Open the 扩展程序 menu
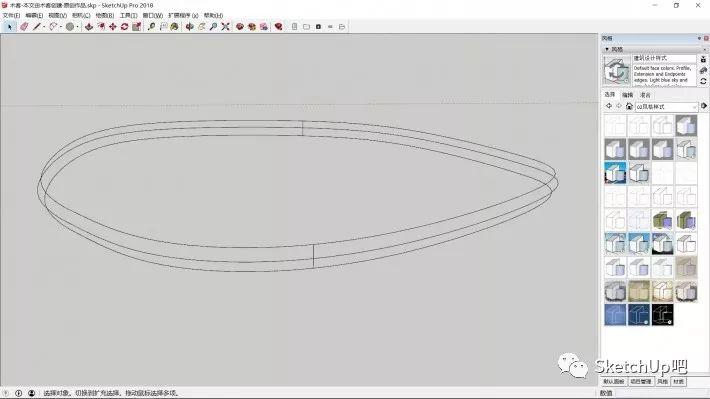 (x=183, y=15)
